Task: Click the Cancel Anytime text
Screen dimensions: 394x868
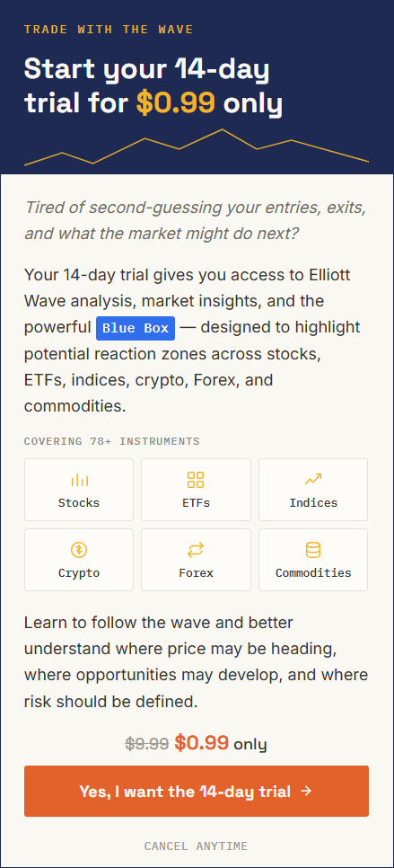Action: click(x=197, y=846)
